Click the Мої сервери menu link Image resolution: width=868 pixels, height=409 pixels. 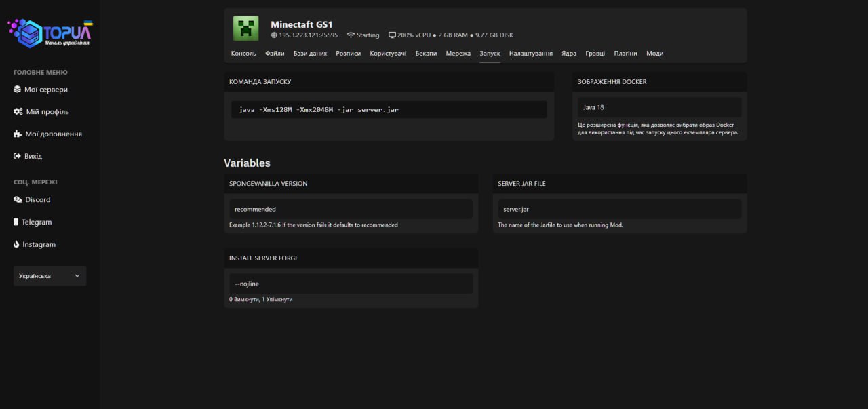point(46,90)
